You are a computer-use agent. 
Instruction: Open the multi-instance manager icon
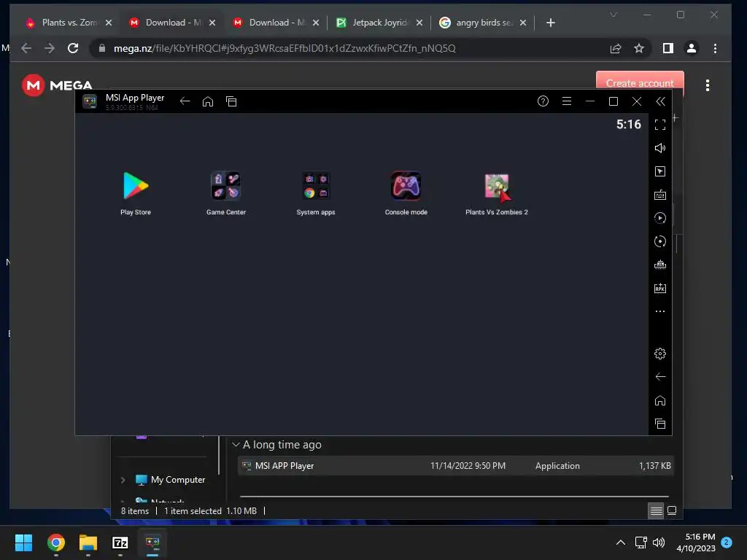659,265
